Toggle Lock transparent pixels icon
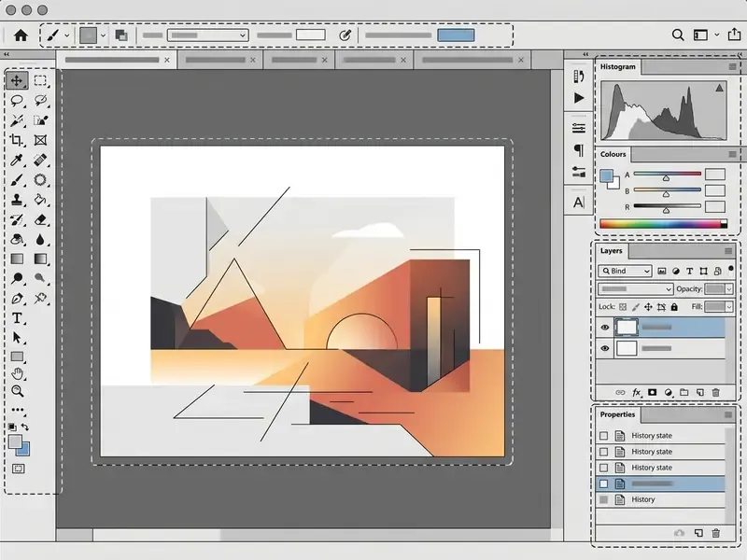 [x=623, y=307]
